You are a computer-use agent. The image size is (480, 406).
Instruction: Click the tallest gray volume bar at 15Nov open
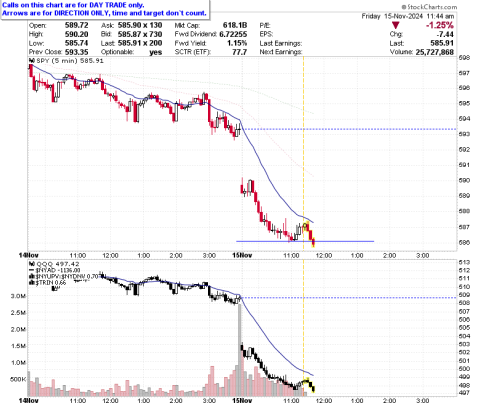tap(239, 350)
